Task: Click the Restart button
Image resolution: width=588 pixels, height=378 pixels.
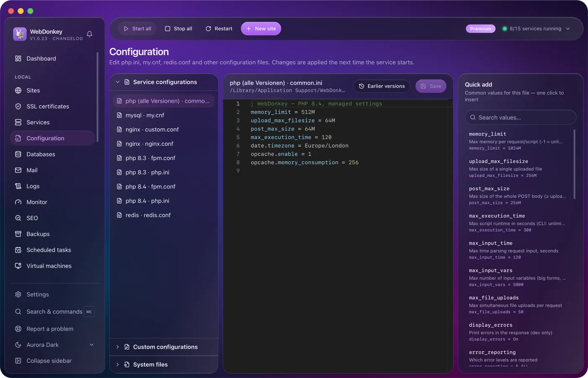Action: point(219,29)
